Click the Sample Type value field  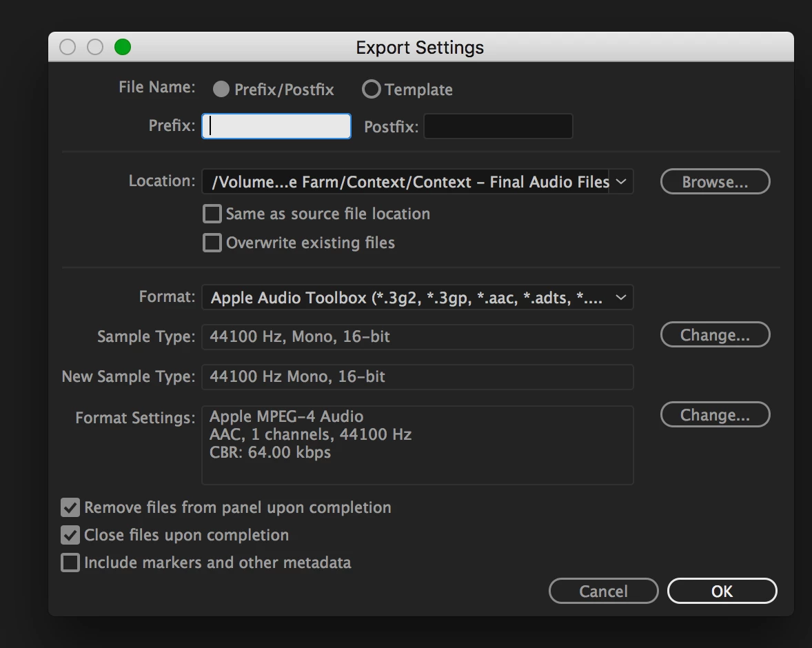(x=417, y=337)
